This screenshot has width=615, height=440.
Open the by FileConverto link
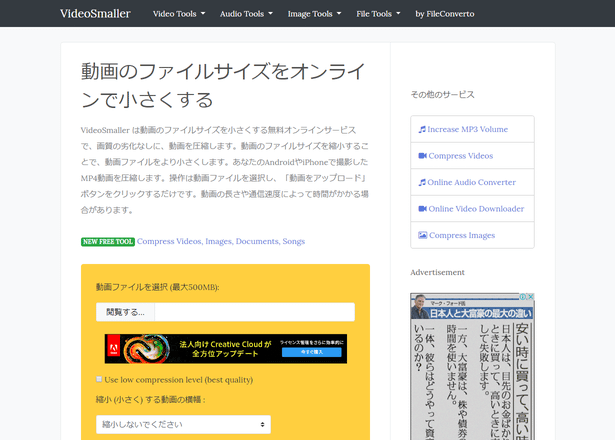pyautogui.click(x=445, y=14)
